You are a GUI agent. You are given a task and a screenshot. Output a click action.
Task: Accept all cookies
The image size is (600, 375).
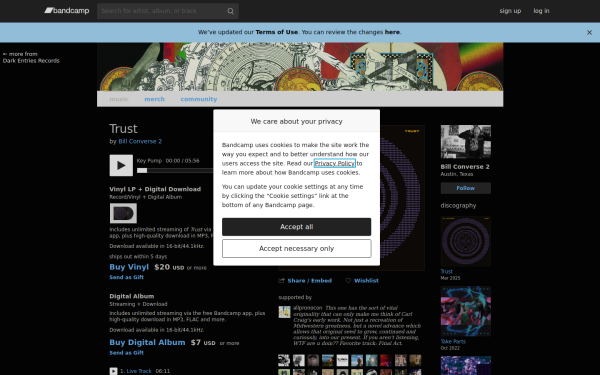pos(297,227)
